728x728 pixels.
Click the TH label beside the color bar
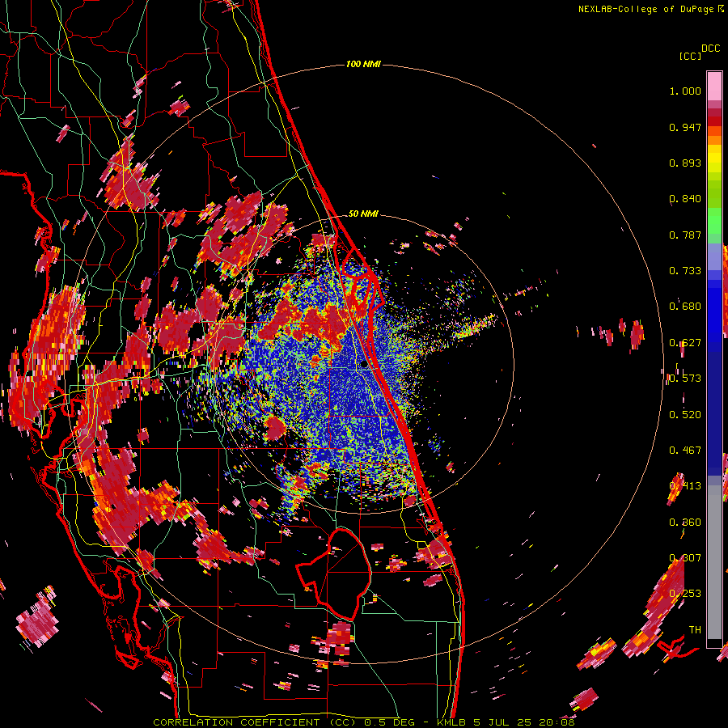coord(695,630)
